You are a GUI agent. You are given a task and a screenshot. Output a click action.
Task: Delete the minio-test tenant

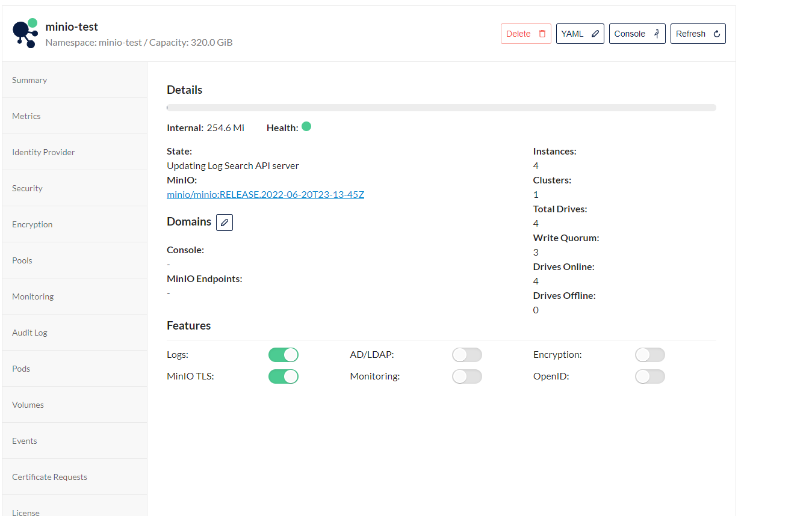tap(526, 34)
